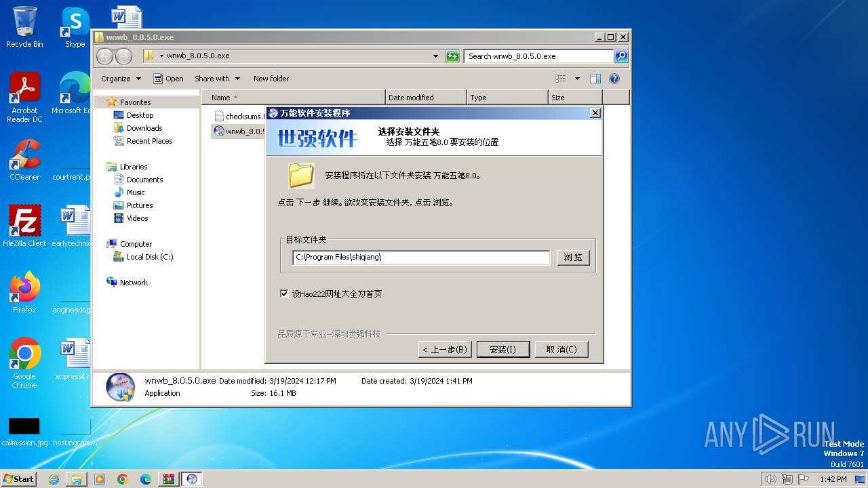Click the taskbar clock 1:42 PM
Viewport: 868px width, 488px height.
click(833, 479)
